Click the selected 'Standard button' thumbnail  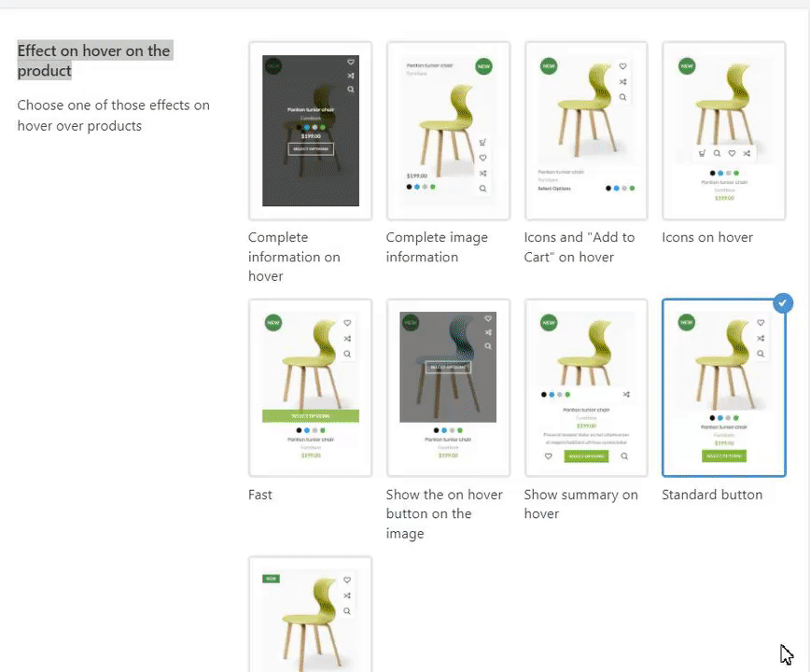click(x=724, y=387)
